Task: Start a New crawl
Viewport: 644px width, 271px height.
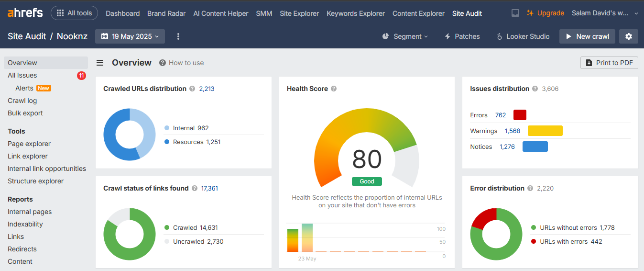Action: (587, 36)
